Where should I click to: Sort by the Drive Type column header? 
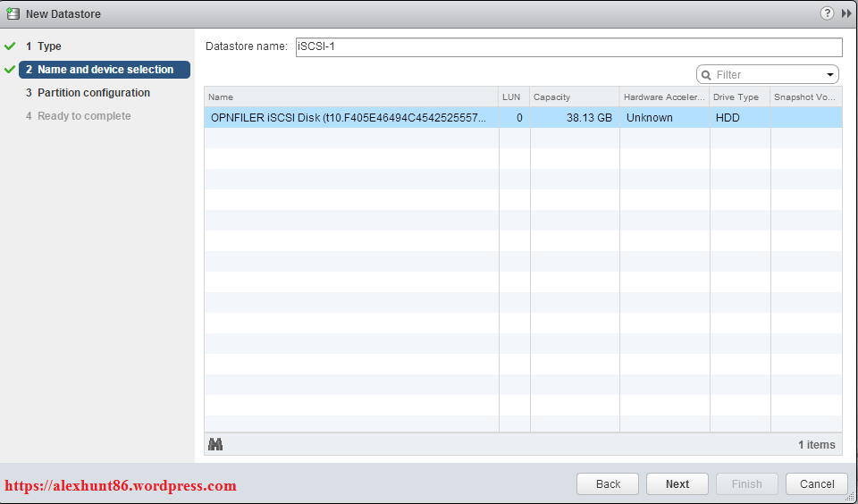pyautogui.click(x=740, y=97)
